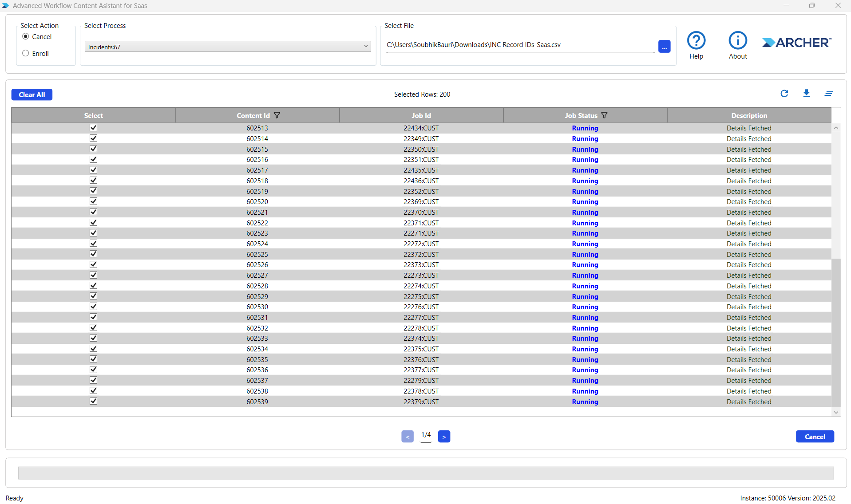Click Job Id cell 22378:CUST

click(x=421, y=391)
